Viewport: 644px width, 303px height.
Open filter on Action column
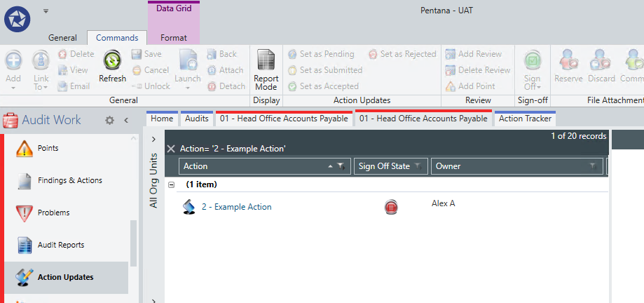click(341, 166)
